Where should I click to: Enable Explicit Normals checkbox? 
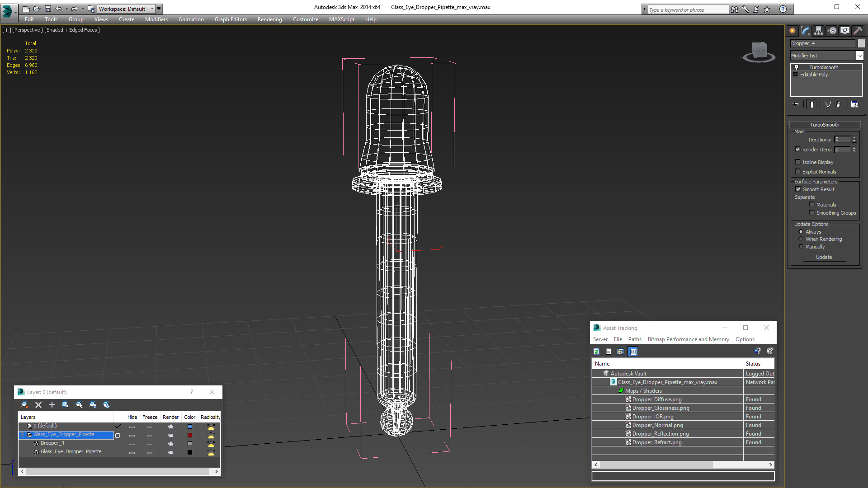click(x=797, y=172)
